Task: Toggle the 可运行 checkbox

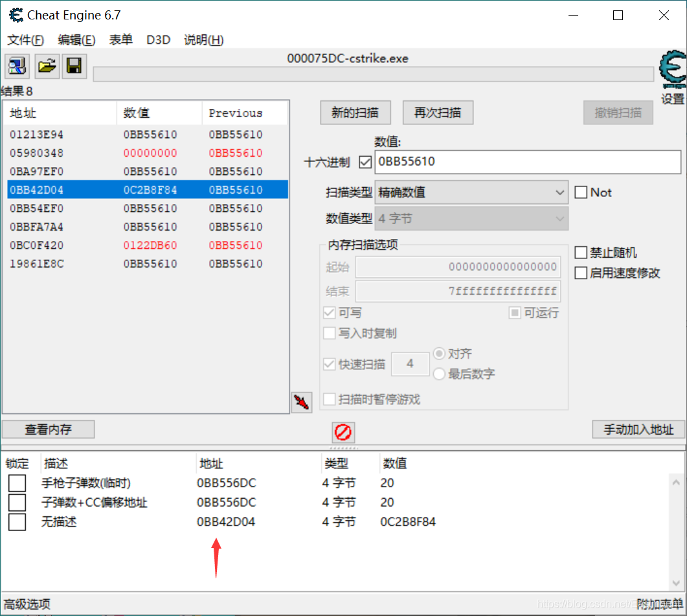Action: coord(515,313)
